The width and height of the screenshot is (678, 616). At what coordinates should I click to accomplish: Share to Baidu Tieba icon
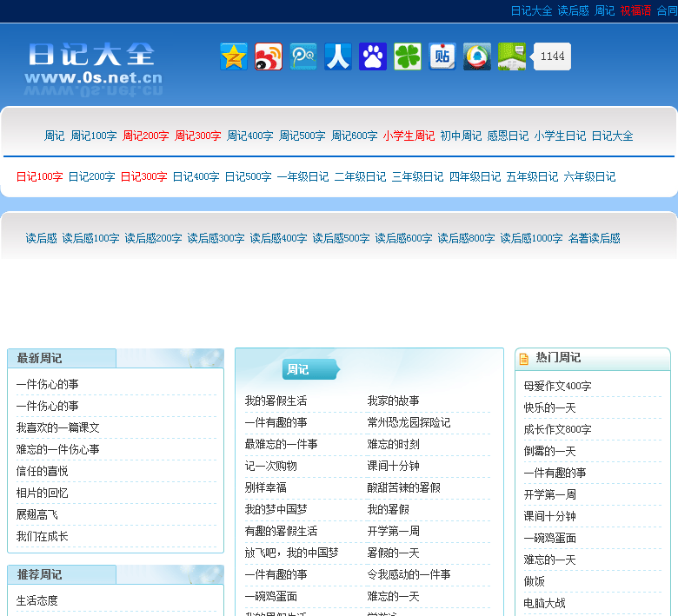click(442, 56)
